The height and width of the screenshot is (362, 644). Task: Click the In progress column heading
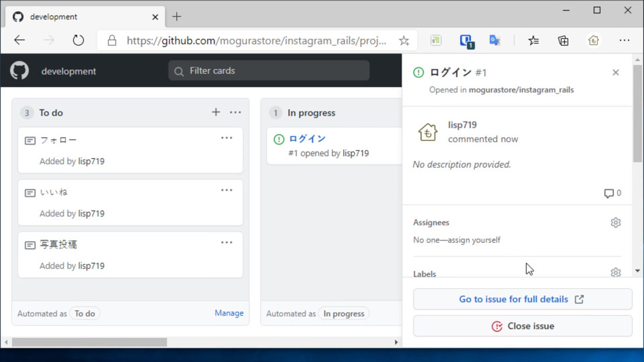[x=311, y=113]
